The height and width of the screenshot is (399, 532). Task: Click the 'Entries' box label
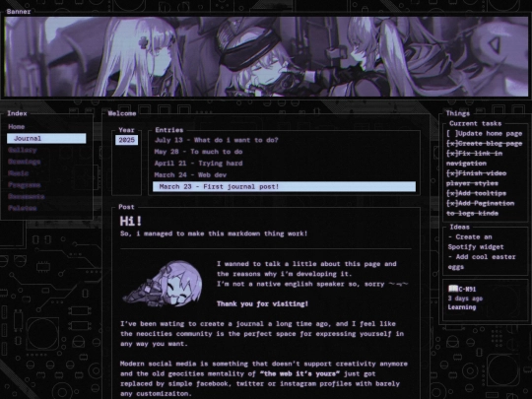click(x=169, y=130)
